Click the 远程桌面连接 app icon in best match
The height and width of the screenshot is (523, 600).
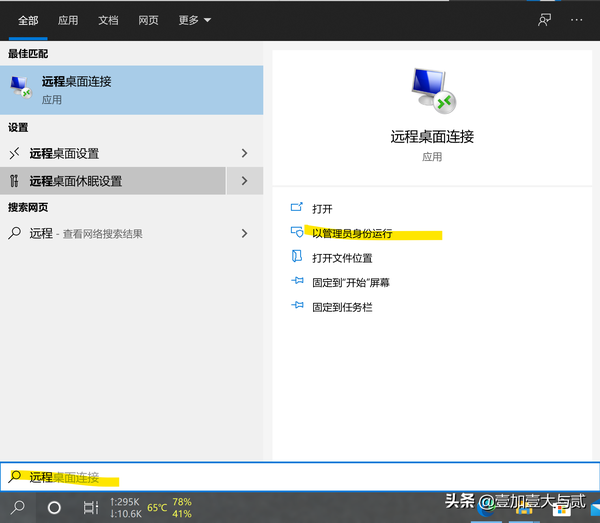tap(20, 88)
